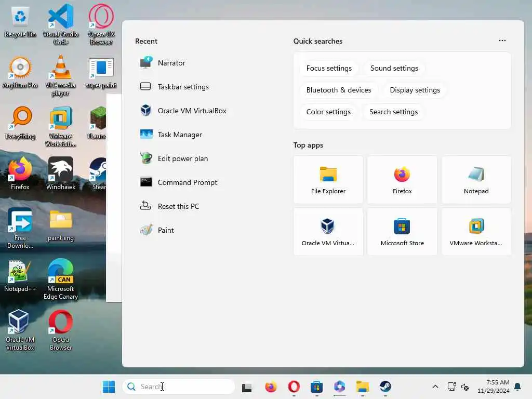Screen dimensions: 532x399
Task: Open notification bell in system tray
Action: (517, 387)
